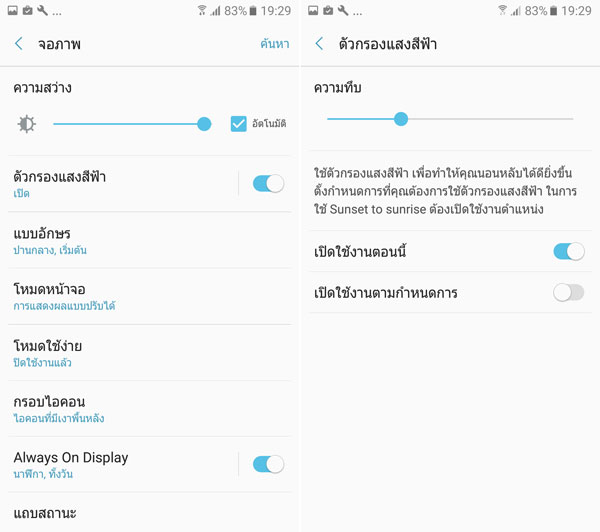This screenshot has width=600, height=532.
Task: Enable the เปิดใช้งานตามกำหนดการ switch
Action: click(569, 293)
